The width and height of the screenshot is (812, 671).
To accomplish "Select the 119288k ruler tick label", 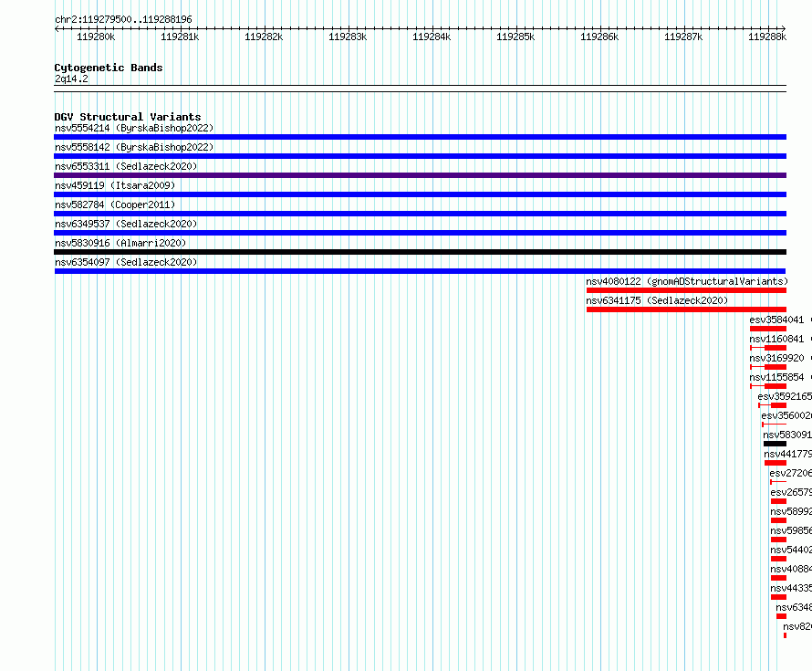I will tap(767, 37).
